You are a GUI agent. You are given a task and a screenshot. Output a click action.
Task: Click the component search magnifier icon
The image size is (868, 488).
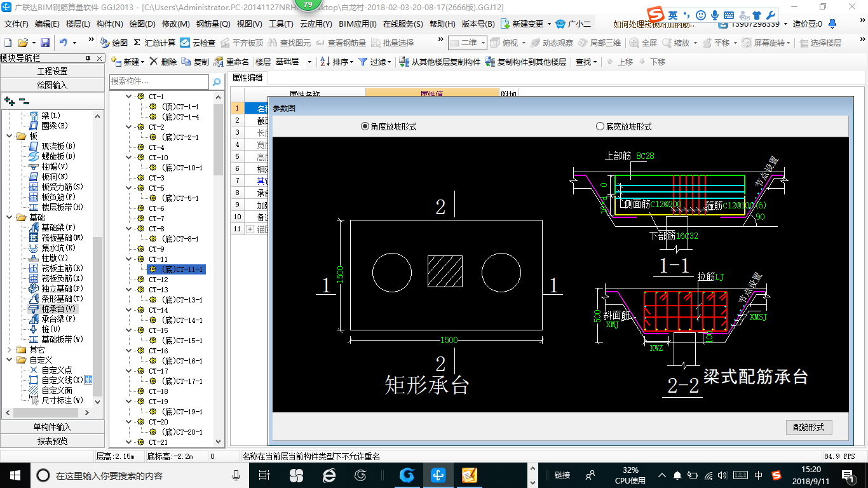(217, 81)
